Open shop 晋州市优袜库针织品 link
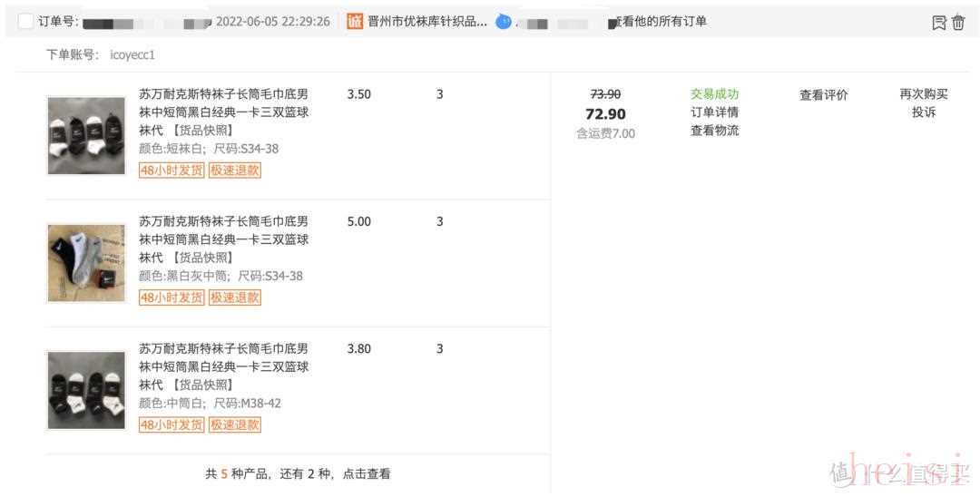The width and height of the screenshot is (980, 497). click(x=427, y=21)
